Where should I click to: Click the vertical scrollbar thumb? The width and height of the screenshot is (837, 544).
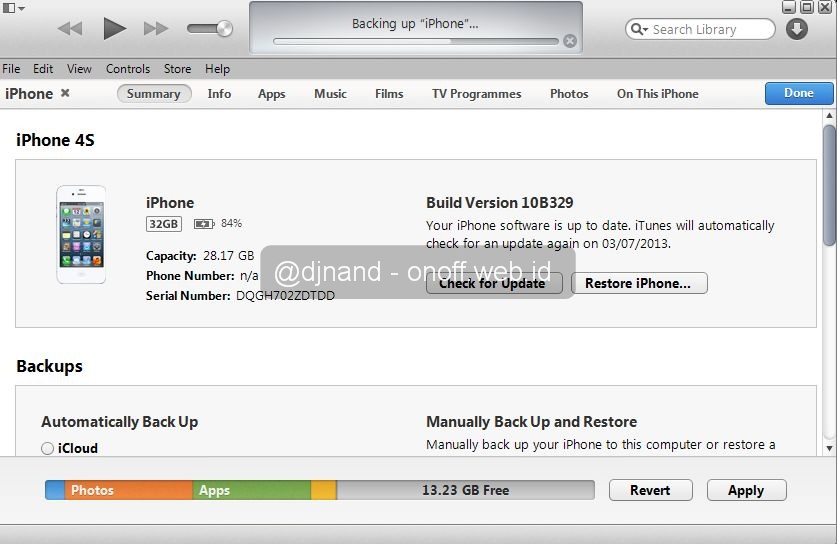pyautogui.click(x=829, y=185)
